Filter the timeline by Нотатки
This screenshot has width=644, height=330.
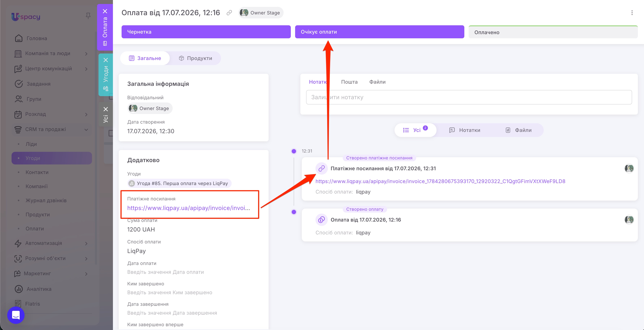465,130
